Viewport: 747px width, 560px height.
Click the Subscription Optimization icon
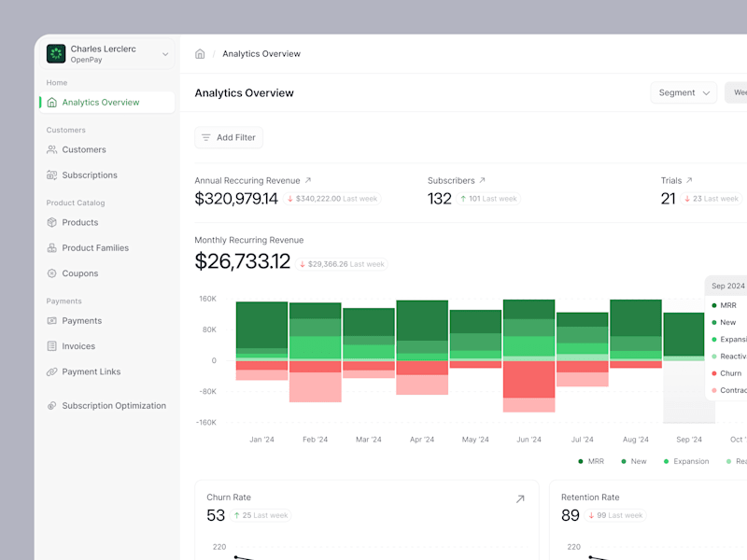[x=52, y=406]
